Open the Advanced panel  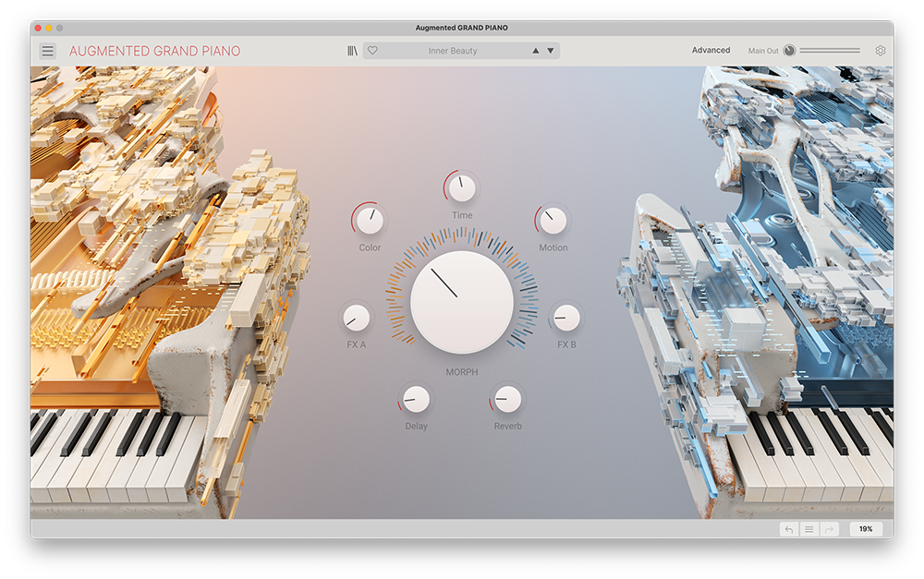[711, 51]
